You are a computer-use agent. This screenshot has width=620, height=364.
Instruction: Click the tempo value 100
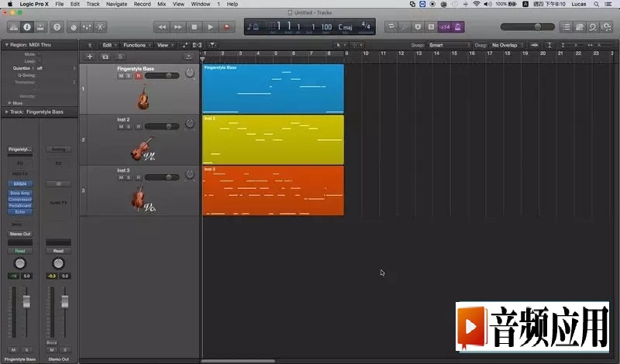coord(326,27)
